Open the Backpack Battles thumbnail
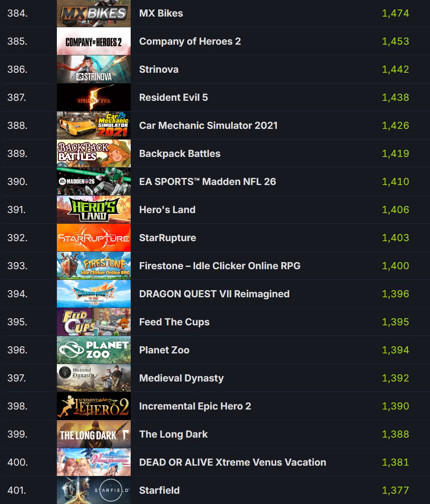Image resolution: width=430 pixels, height=504 pixels. point(94,154)
